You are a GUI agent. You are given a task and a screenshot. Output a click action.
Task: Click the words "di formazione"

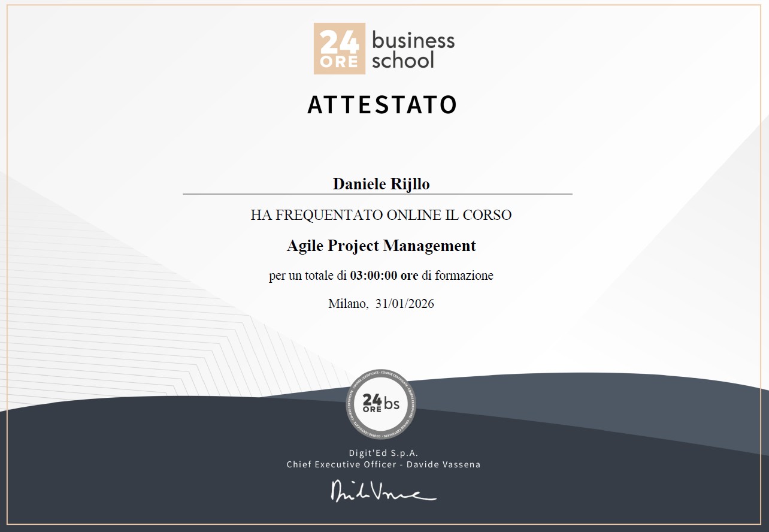pyautogui.click(x=458, y=276)
